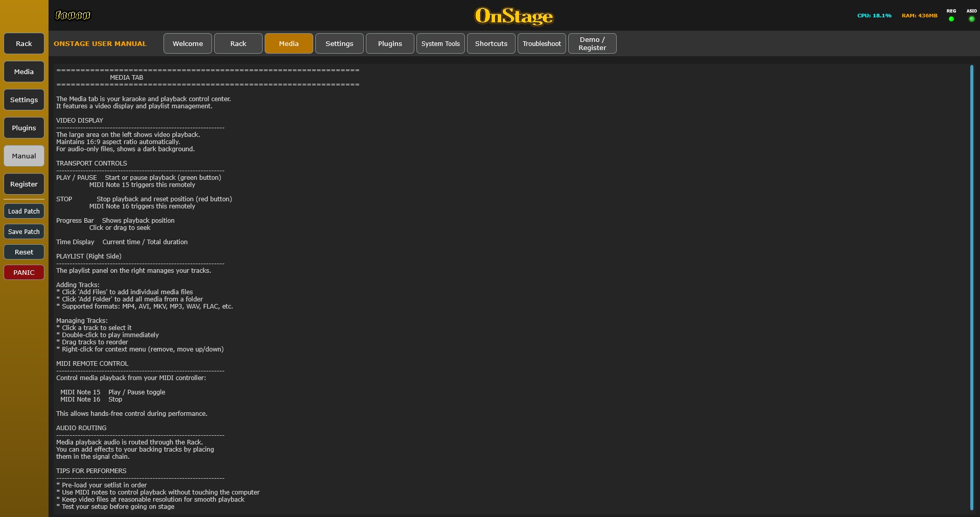Screen dimensions: 980x517
Task: Go to Settings in the sidebar
Action: pos(24,100)
